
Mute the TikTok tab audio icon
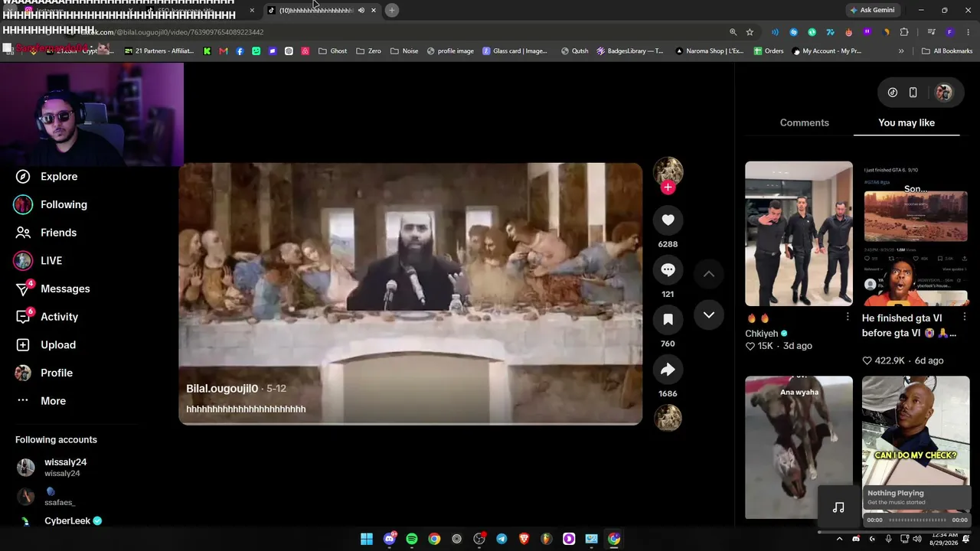(361, 10)
